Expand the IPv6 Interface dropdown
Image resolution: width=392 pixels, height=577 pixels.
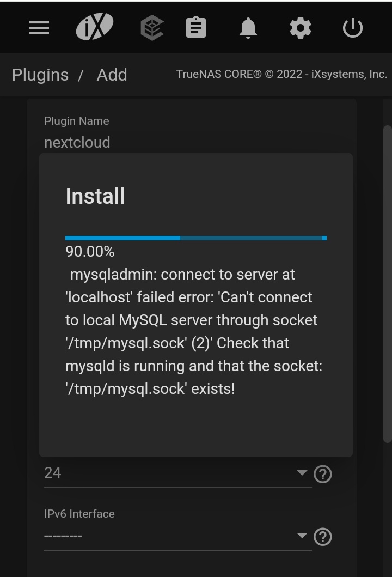177,536
